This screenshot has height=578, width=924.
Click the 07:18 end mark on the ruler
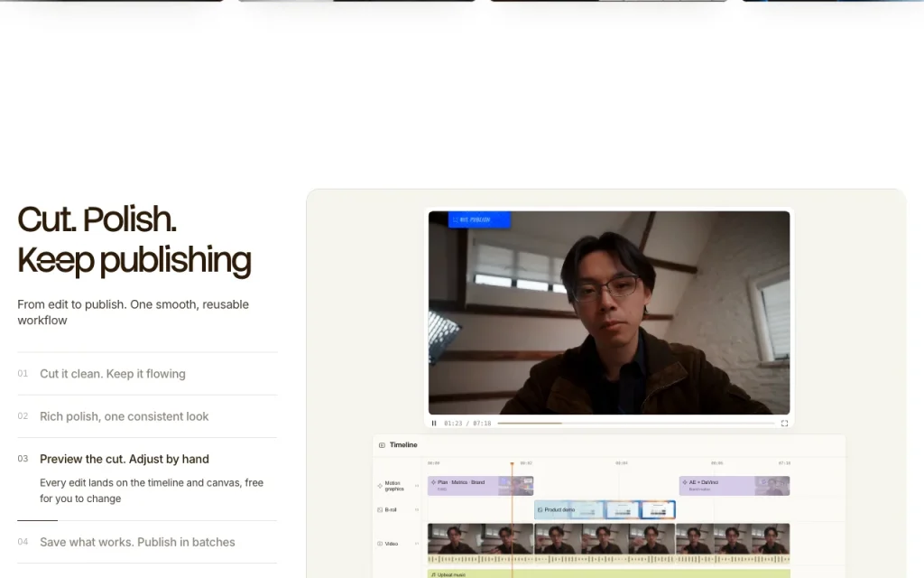pos(784,463)
